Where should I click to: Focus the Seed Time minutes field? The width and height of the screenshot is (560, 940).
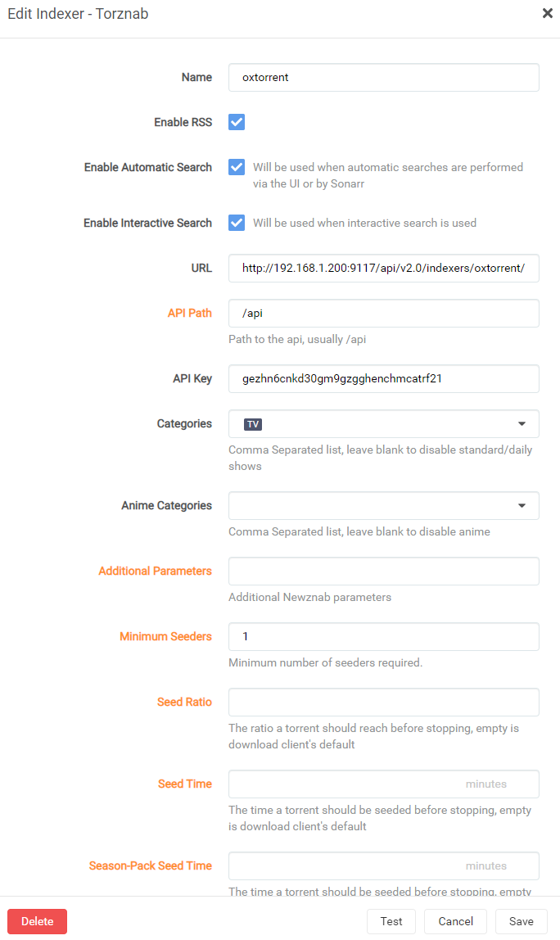[x=344, y=784]
